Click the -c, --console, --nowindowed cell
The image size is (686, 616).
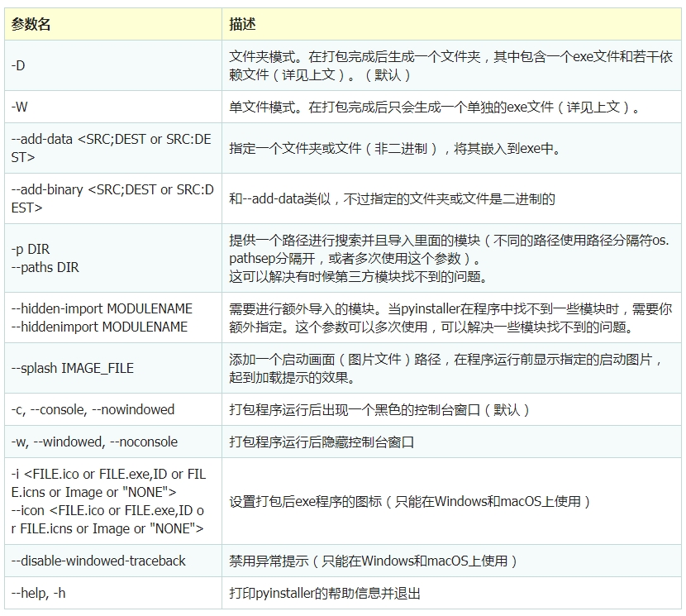click(93, 410)
